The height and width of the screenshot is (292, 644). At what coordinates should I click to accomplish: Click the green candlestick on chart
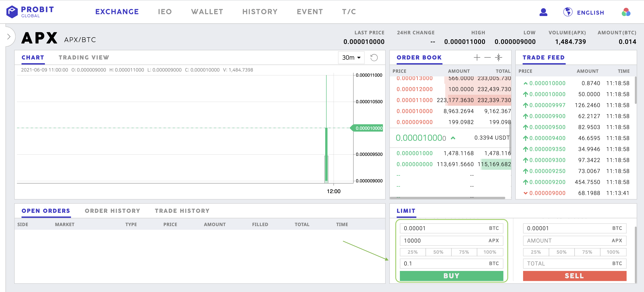click(326, 154)
